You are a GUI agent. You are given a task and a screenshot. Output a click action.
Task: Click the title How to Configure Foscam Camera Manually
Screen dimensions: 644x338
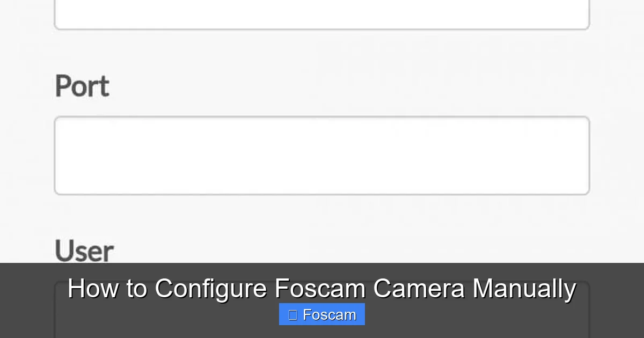321,288
